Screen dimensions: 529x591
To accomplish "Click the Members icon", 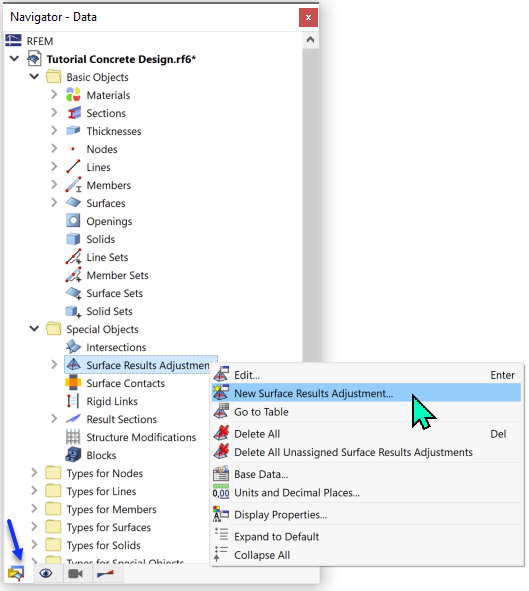I will pyautogui.click(x=73, y=185).
